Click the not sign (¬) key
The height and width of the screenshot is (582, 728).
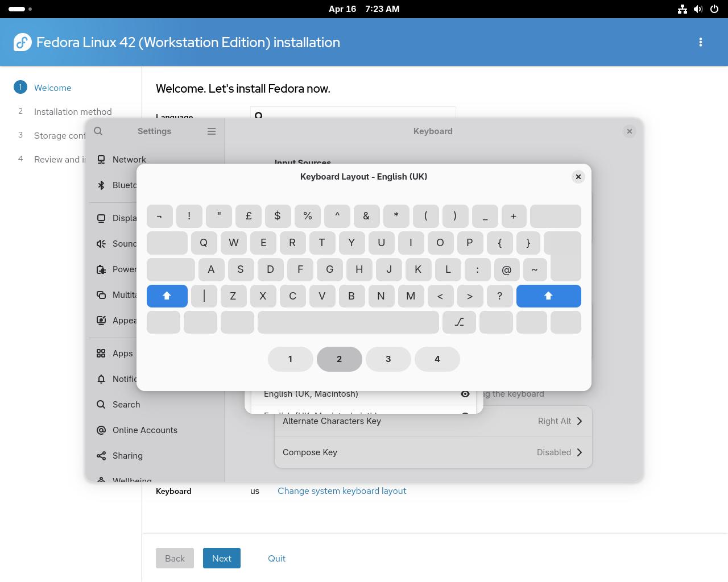[x=160, y=216]
